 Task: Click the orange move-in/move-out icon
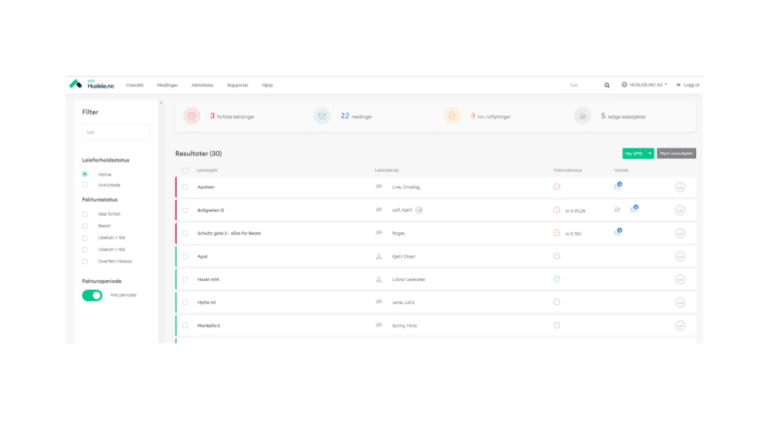pyautogui.click(x=452, y=116)
